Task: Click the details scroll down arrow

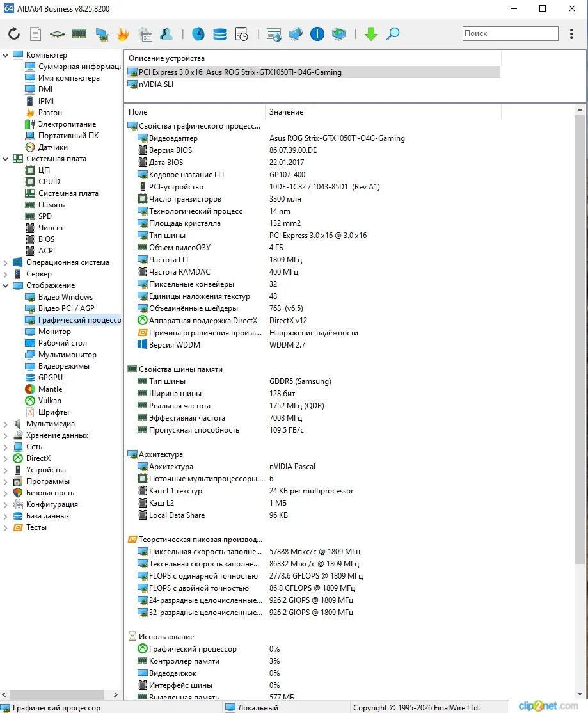Action: tap(580, 694)
